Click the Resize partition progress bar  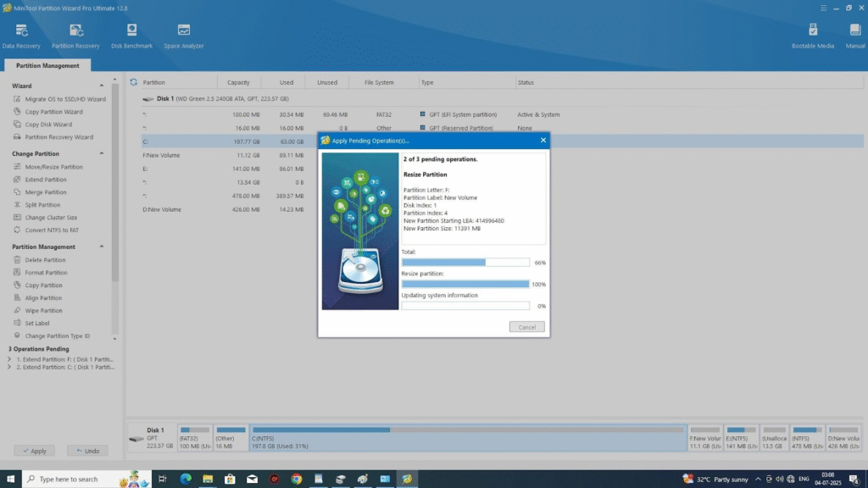(465, 284)
